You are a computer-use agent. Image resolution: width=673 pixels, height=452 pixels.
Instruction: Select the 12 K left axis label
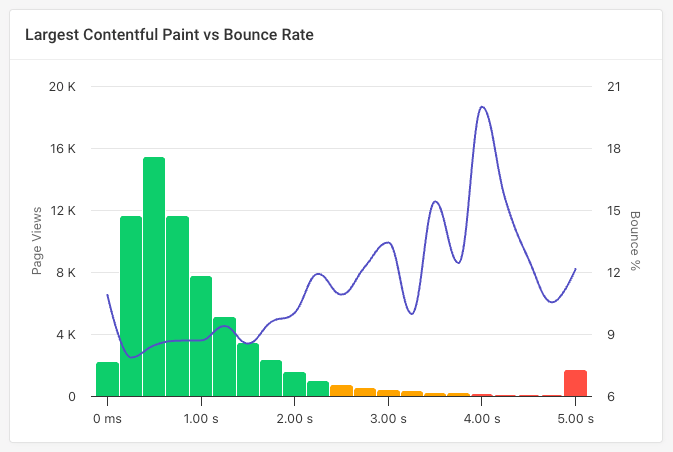coord(62,211)
